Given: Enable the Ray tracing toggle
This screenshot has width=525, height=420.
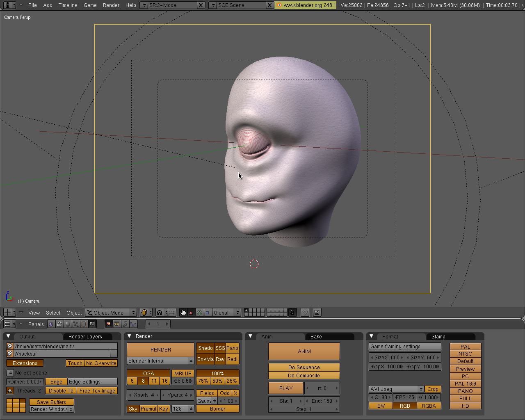Looking at the screenshot, I should pos(220,359).
